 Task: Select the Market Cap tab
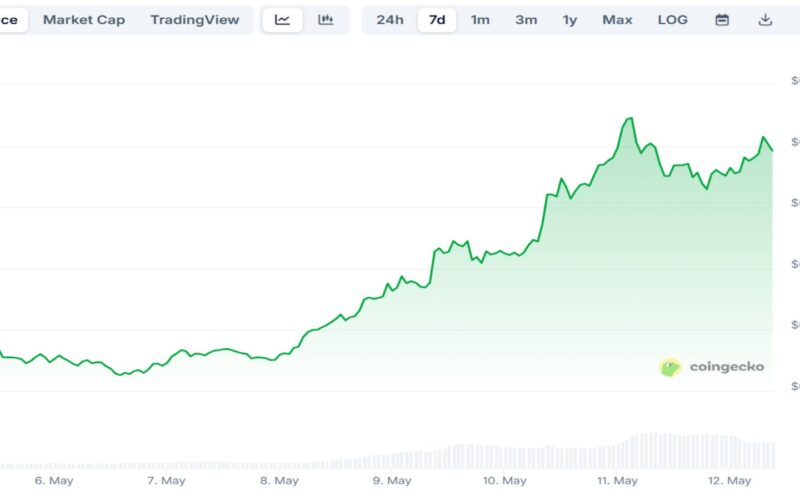pos(84,20)
